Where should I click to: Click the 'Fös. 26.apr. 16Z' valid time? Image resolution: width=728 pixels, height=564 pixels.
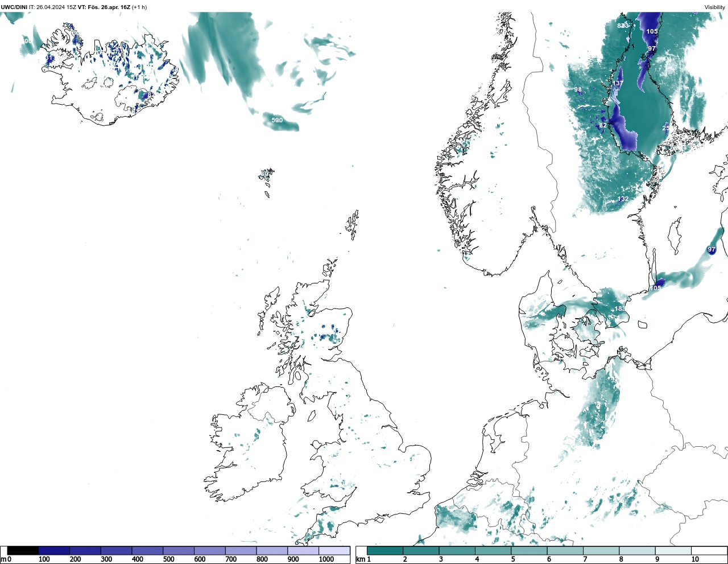(109, 7)
